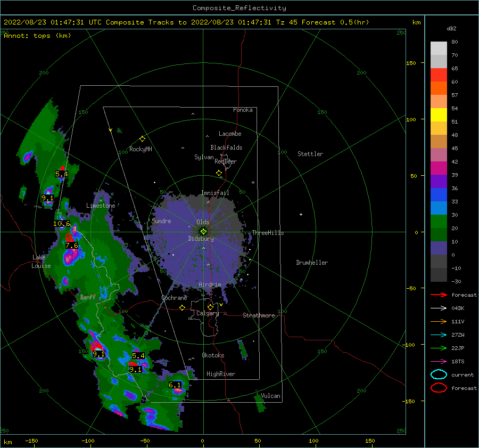Click the Sylvan label
Viewport: 479px width, 448px height.
click(204, 157)
